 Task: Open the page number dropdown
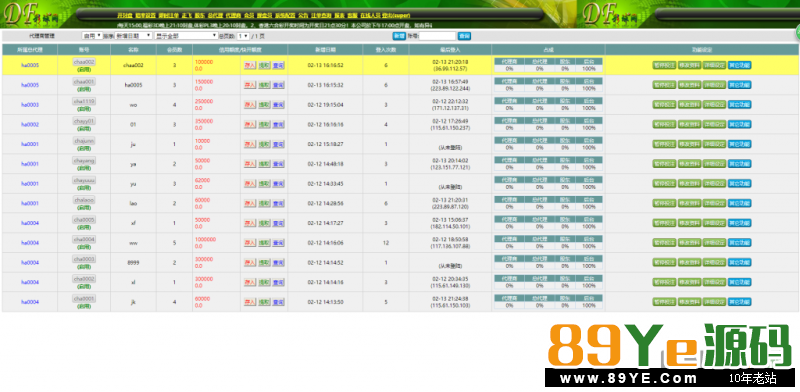click(x=243, y=36)
